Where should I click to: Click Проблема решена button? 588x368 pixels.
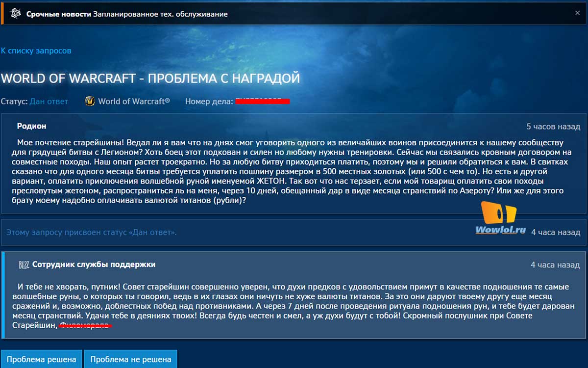pos(42,359)
